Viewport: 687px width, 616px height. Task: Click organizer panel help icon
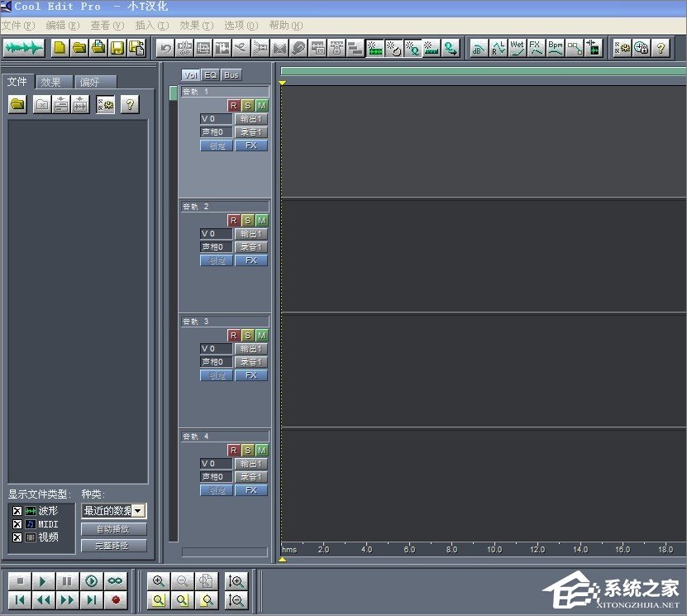(130, 104)
